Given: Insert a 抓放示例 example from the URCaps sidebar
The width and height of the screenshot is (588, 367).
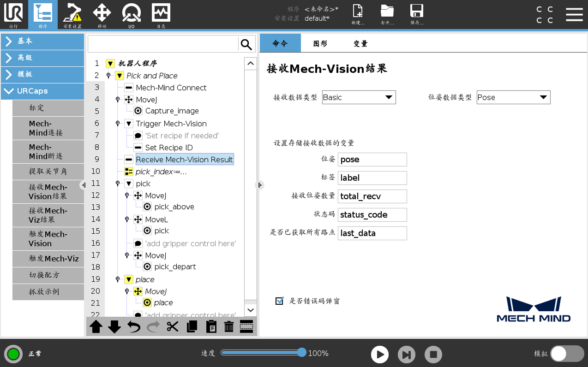Looking at the screenshot, I should click(48, 292).
